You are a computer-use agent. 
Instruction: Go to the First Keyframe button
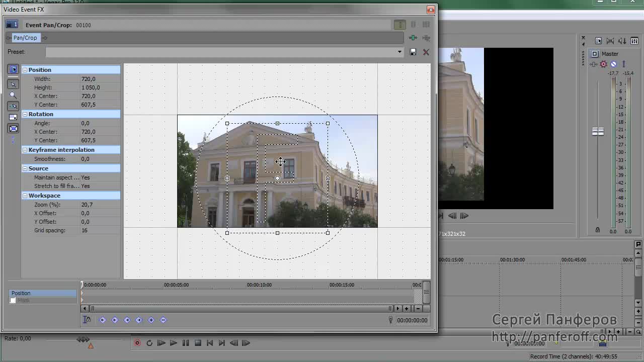coord(103,320)
